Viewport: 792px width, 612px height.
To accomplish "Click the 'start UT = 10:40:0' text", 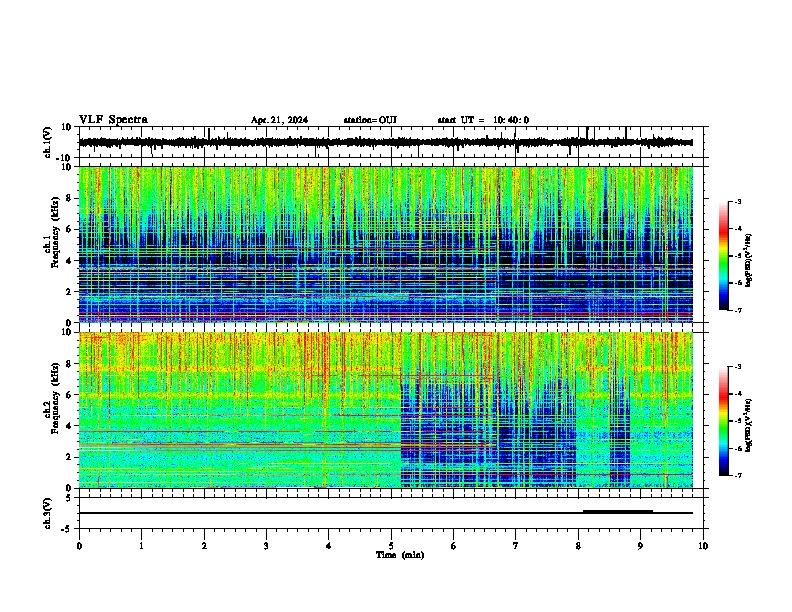I will point(483,120).
